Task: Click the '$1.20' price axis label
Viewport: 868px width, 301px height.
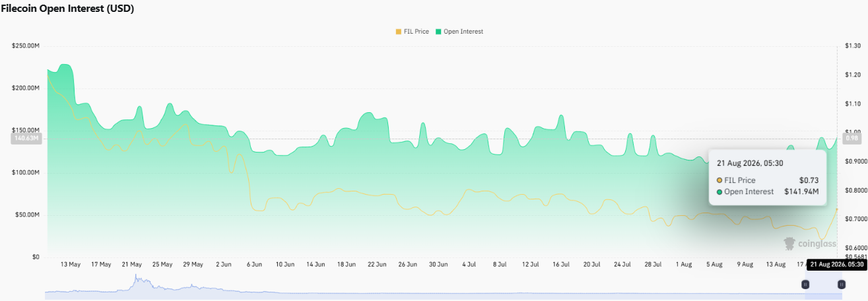Action: (852, 75)
